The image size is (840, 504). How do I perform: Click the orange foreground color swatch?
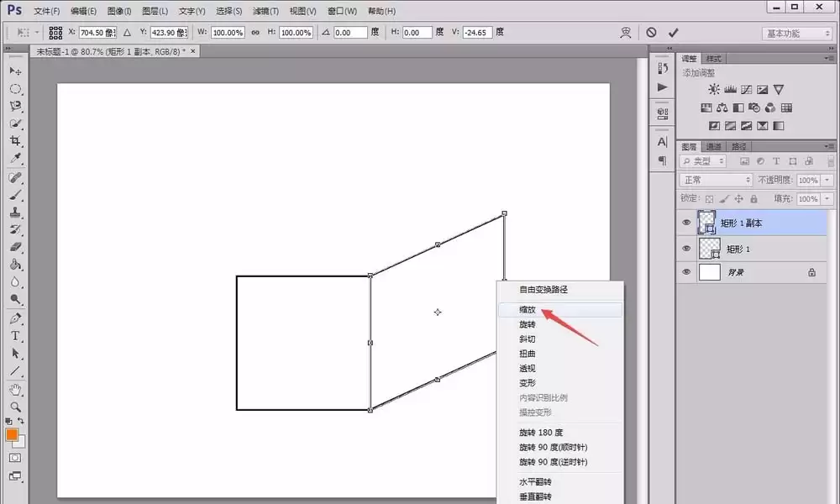12,434
